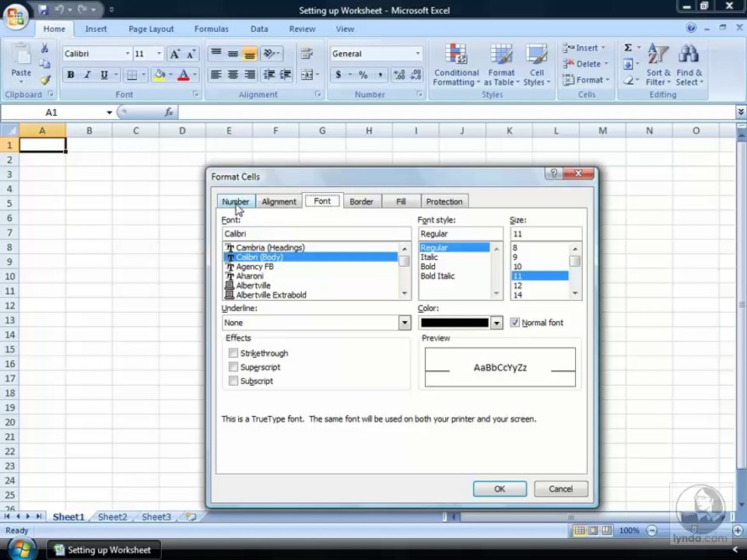Expand the General number format dropdown

[x=417, y=54]
